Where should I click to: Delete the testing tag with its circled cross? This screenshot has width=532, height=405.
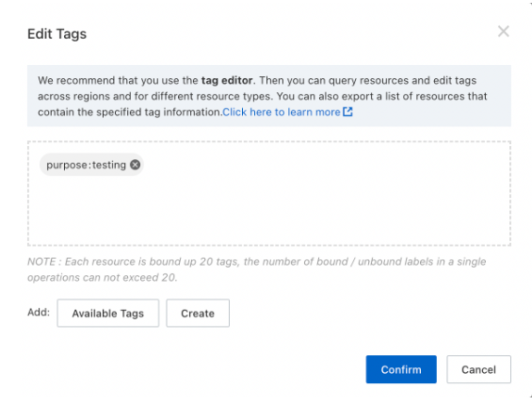click(x=135, y=165)
